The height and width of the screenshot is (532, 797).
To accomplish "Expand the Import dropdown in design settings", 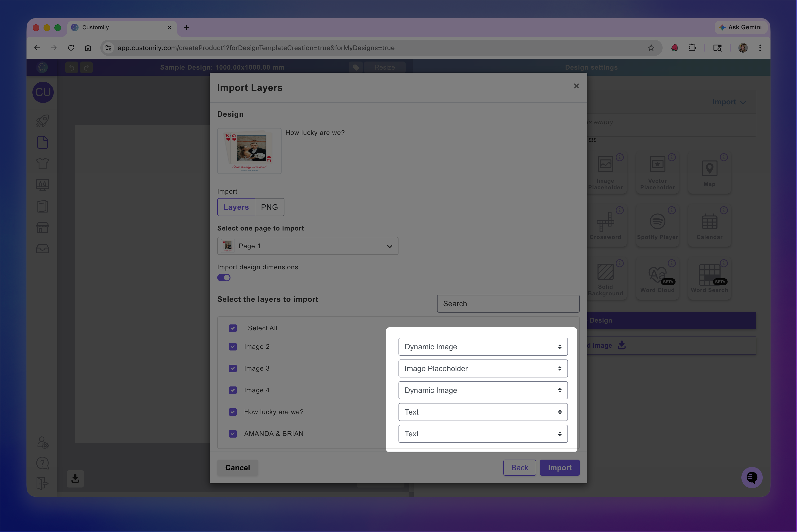I will coord(729,102).
